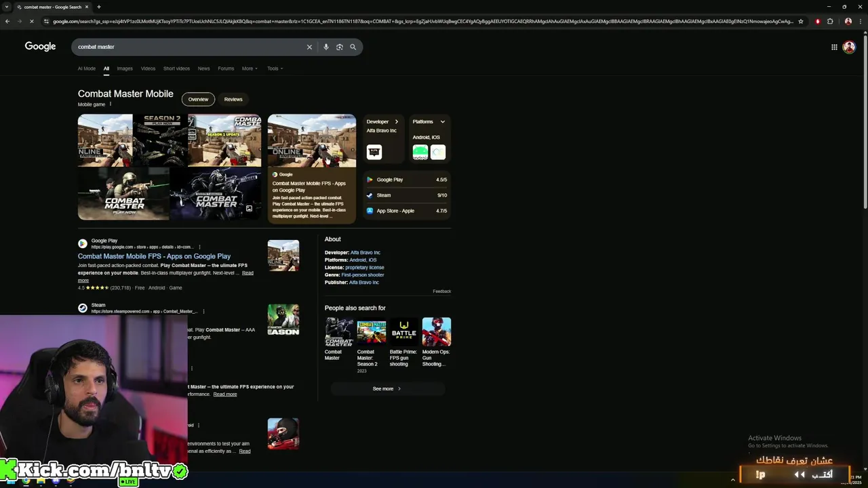Viewport: 868px width, 488px height.
Task: Open Combat Master Season 2 related thumbnail
Action: point(371,332)
